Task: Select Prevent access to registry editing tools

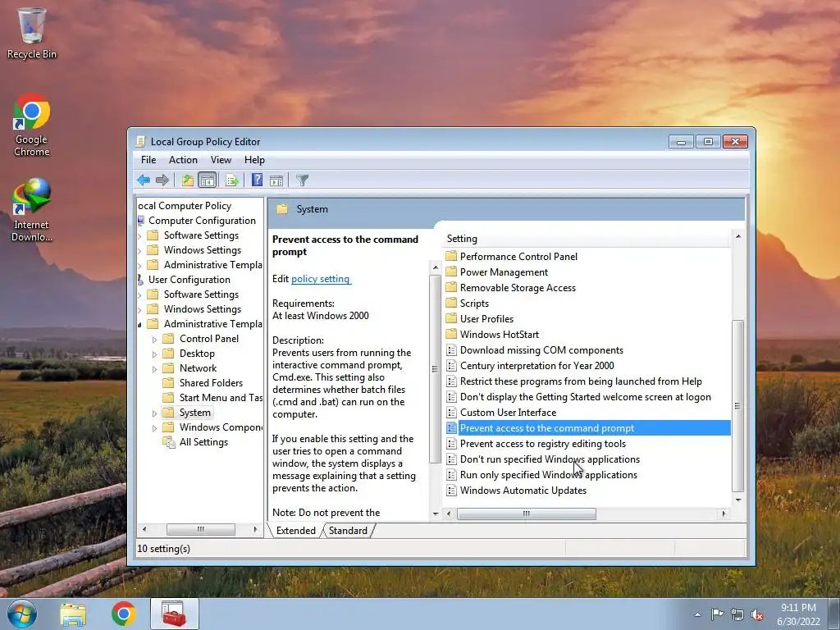Action: [x=543, y=443]
